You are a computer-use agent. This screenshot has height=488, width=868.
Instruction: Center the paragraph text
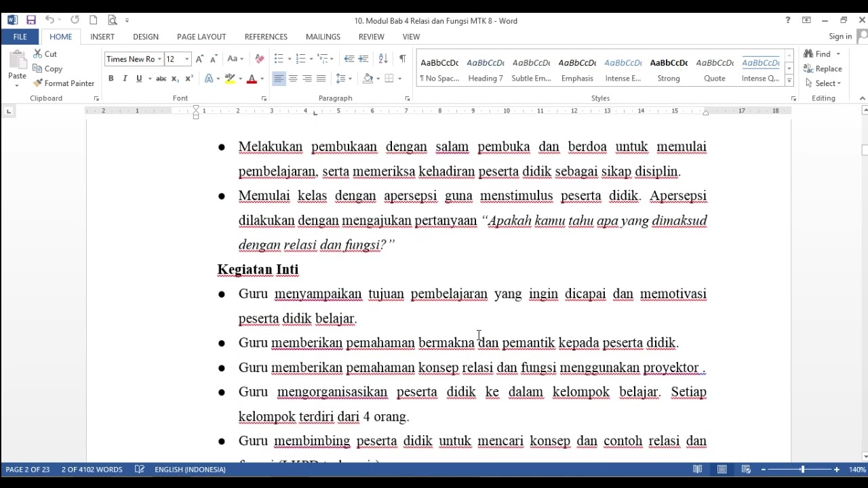(293, 79)
